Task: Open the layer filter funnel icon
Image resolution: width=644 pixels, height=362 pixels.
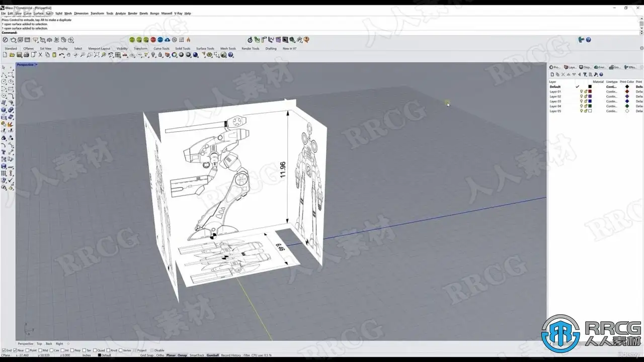Action: (585, 74)
